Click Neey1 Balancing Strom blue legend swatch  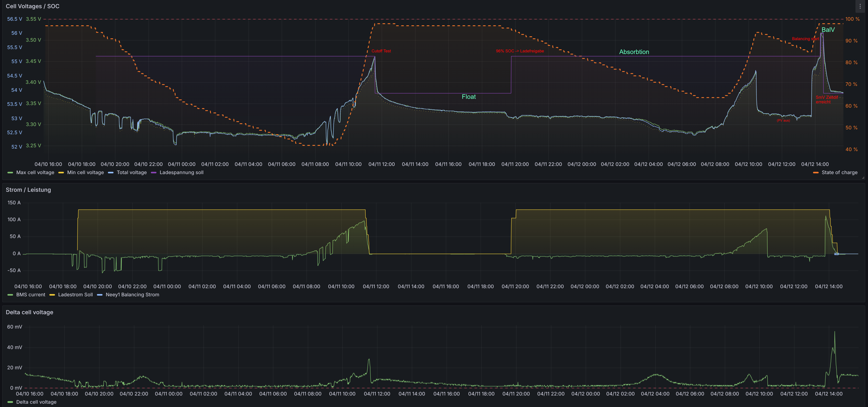(99, 295)
